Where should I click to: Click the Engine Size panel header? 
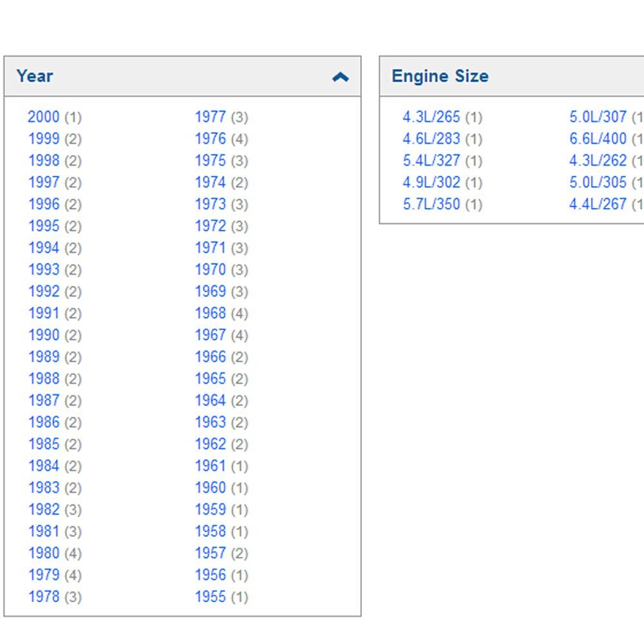pyautogui.click(x=440, y=77)
